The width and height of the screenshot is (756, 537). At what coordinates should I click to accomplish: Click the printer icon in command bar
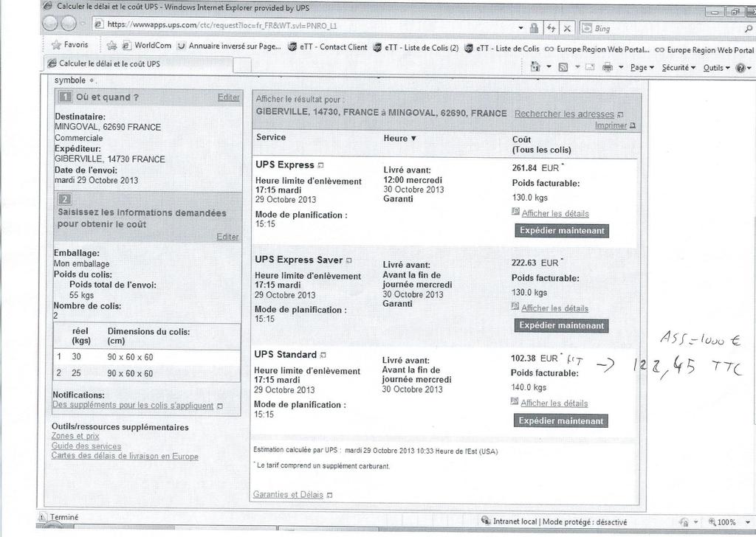(x=608, y=67)
